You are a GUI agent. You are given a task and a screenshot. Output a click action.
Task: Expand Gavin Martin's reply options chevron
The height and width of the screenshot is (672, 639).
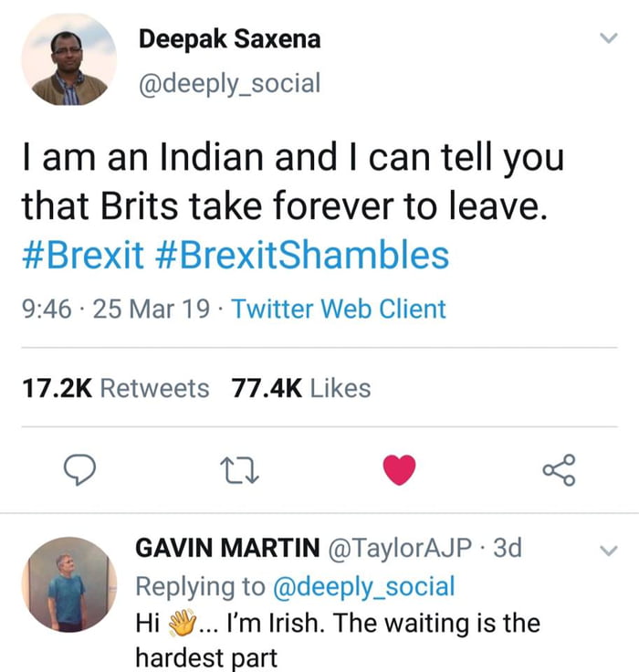pos(606,550)
